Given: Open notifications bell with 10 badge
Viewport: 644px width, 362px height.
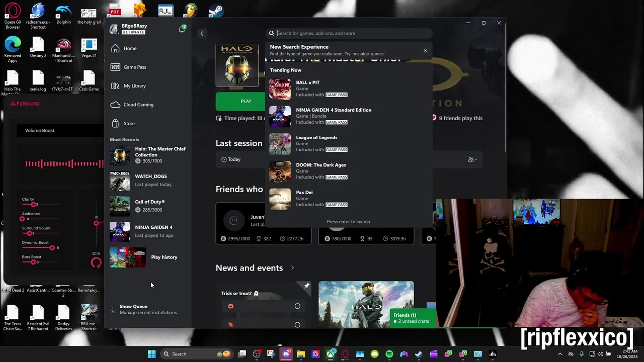Looking at the screenshot, I should coord(182,29).
